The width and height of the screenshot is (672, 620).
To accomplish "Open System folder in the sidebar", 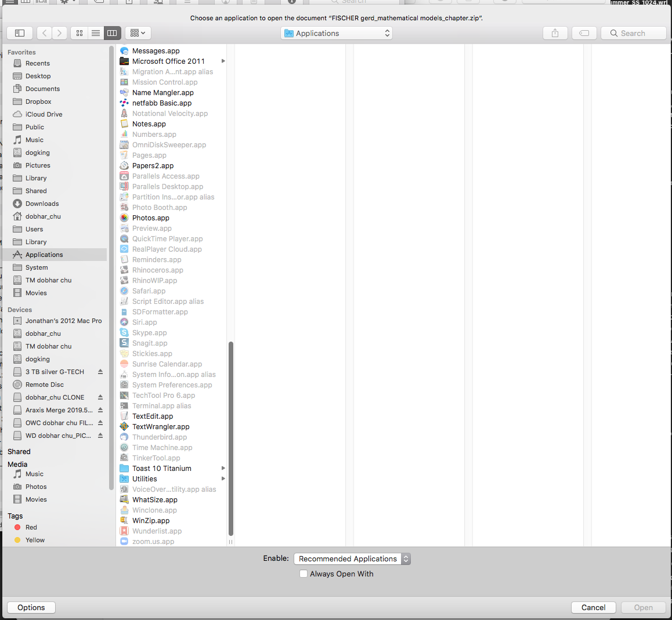I will point(37,267).
